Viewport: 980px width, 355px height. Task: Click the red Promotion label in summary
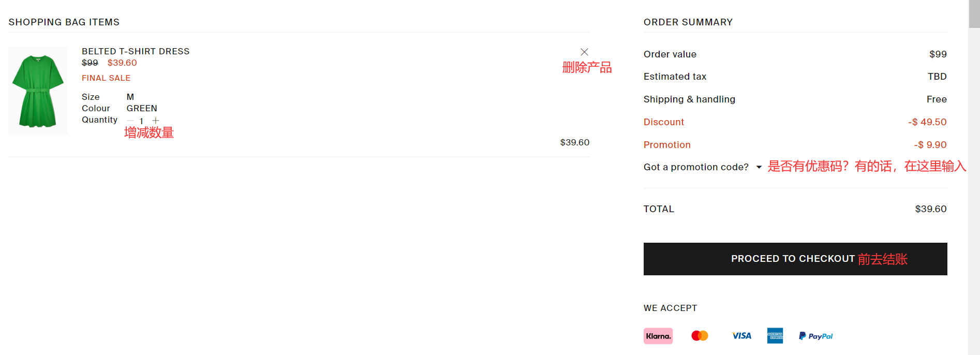(667, 145)
